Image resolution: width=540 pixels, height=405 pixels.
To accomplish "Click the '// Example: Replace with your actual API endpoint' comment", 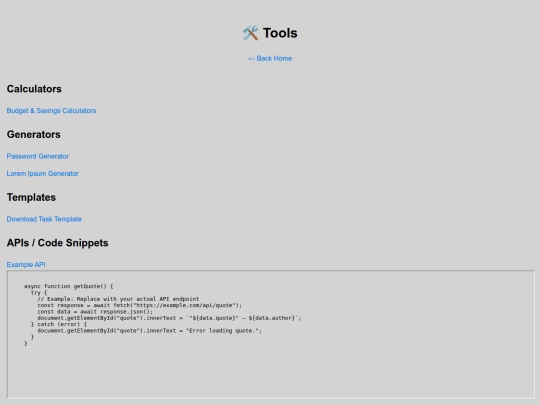I will (118, 299).
